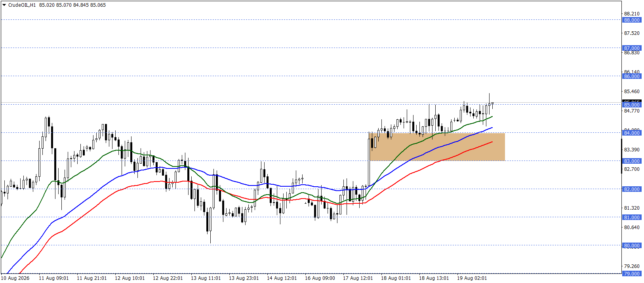Click the 88.210 price scale value
Image resolution: width=644 pixels, height=283 pixels.
pyautogui.click(x=632, y=14)
